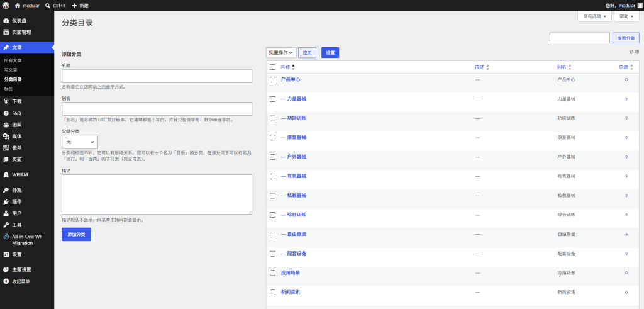Click the WordPress logo icon
Viewport: 644px width, 309px height.
point(6,5)
